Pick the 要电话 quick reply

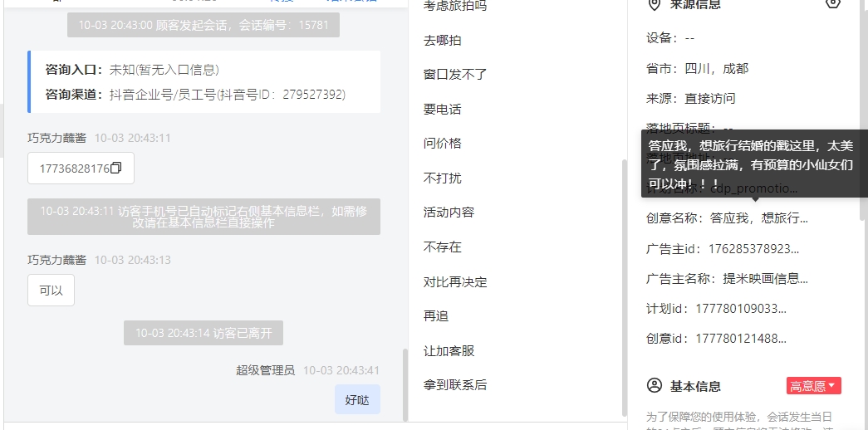442,110
